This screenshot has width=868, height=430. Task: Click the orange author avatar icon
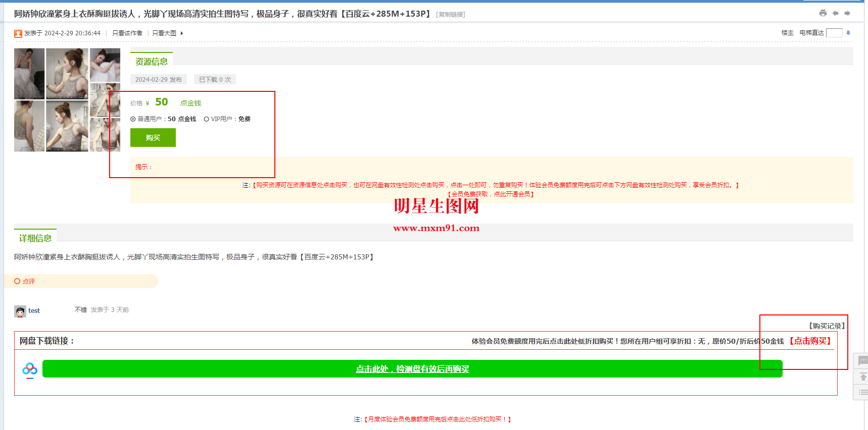coord(18,33)
